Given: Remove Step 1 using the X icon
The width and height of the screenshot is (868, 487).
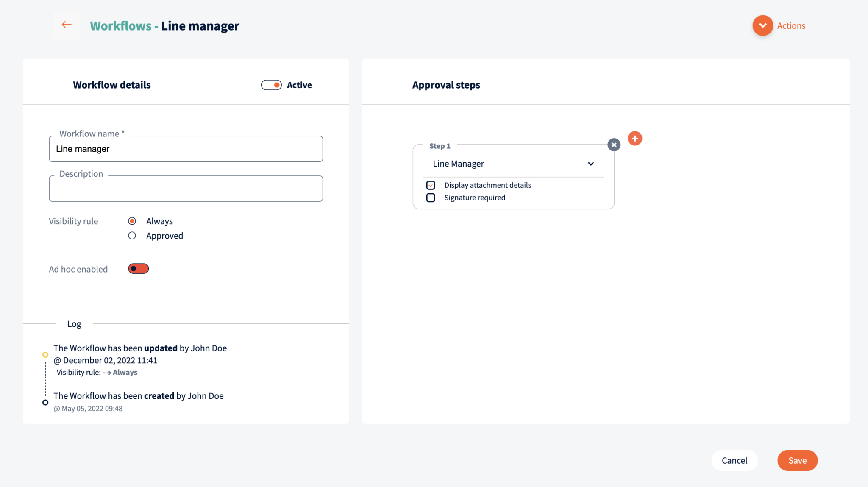Looking at the screenshot, I should coord(614,145).
